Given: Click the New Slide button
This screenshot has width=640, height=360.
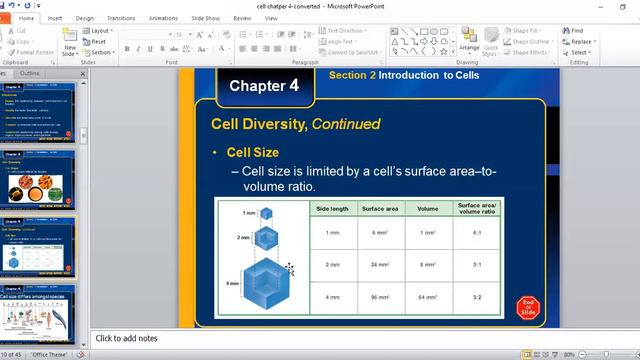Looking at the screenshot, I should pos(70,42).
